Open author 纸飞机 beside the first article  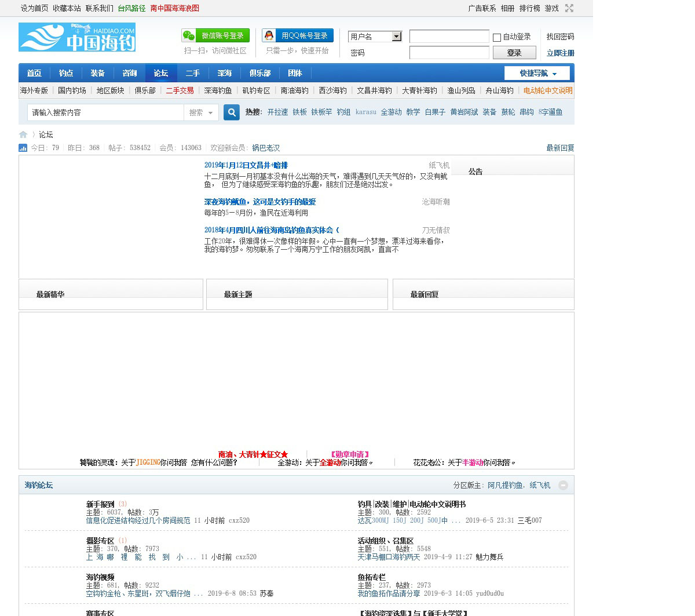439,165
